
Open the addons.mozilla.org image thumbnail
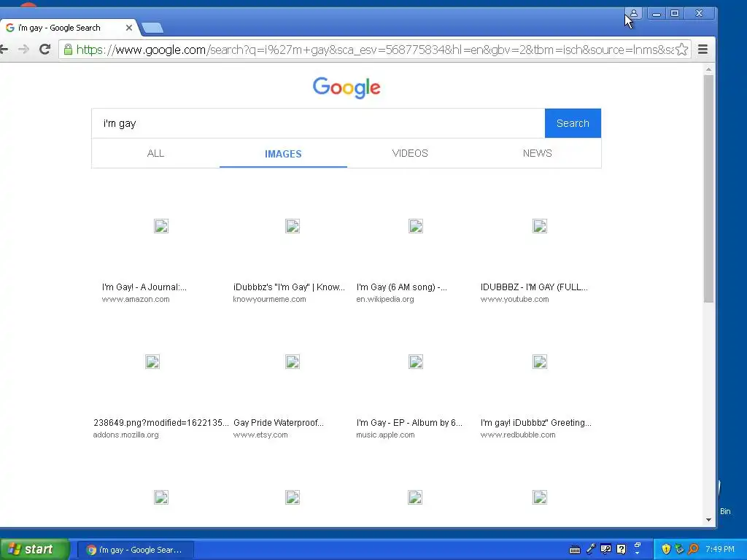[x=152, y=362]
